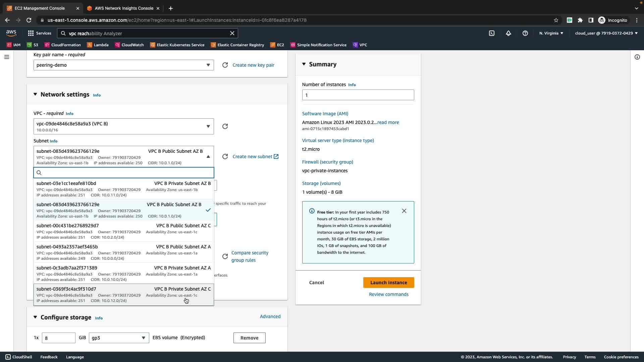Open the IAM bookmark shortcut
Image resolution: width=644 pixels, height=362 pixels.
click(x=13, y=45)
